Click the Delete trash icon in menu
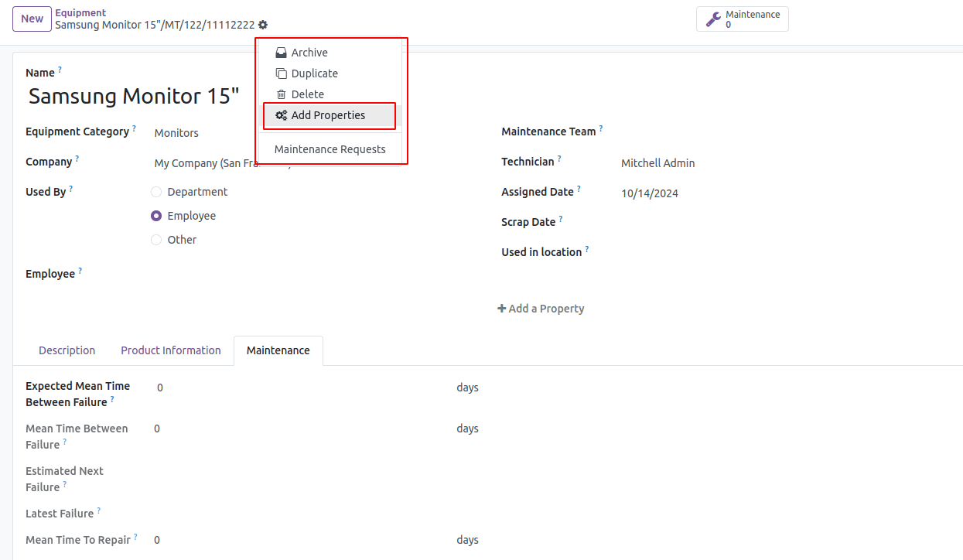The width and height of the screenshot is (963, 560). (282, 94)
